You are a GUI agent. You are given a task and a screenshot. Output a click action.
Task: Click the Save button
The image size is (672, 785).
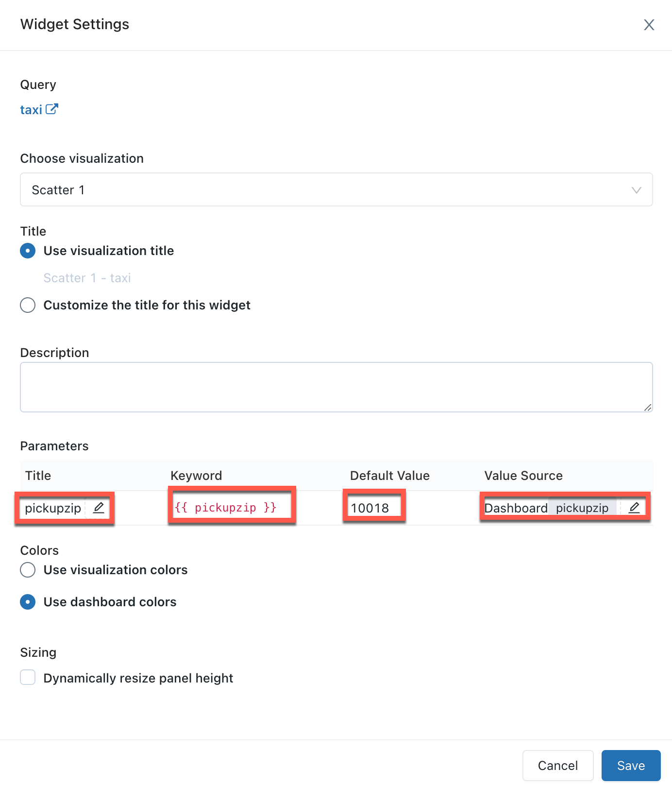pyautogui.click(x=631, y=765)
